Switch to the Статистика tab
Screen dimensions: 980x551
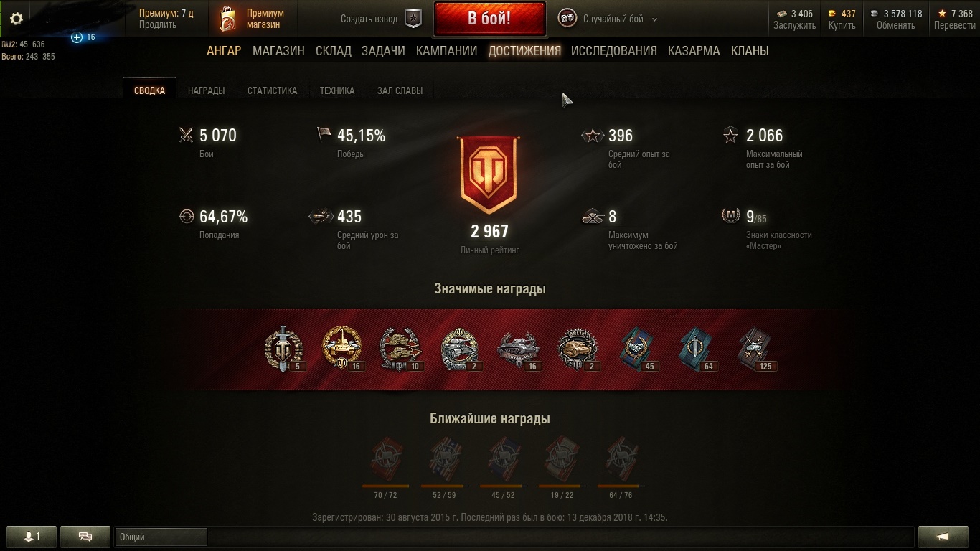click(x=272, y=90)
